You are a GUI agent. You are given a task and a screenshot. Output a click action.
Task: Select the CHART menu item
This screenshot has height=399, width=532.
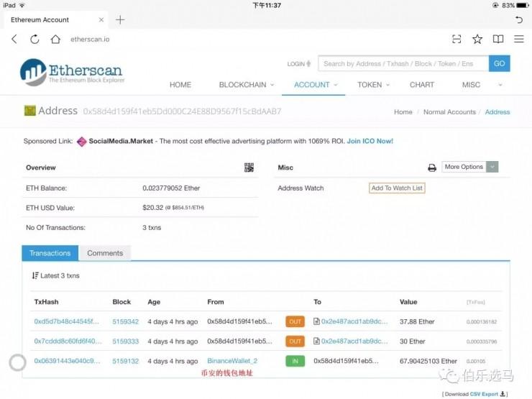coord(422,85)
